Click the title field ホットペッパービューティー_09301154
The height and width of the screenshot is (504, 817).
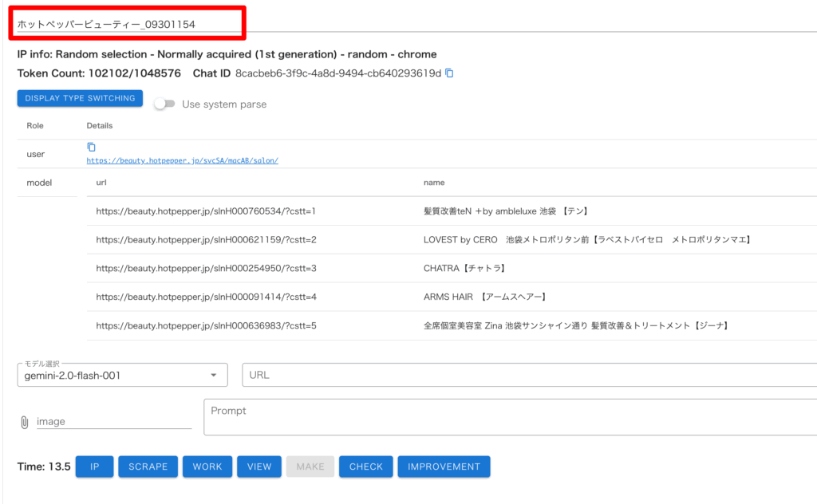tap(128, 25)
